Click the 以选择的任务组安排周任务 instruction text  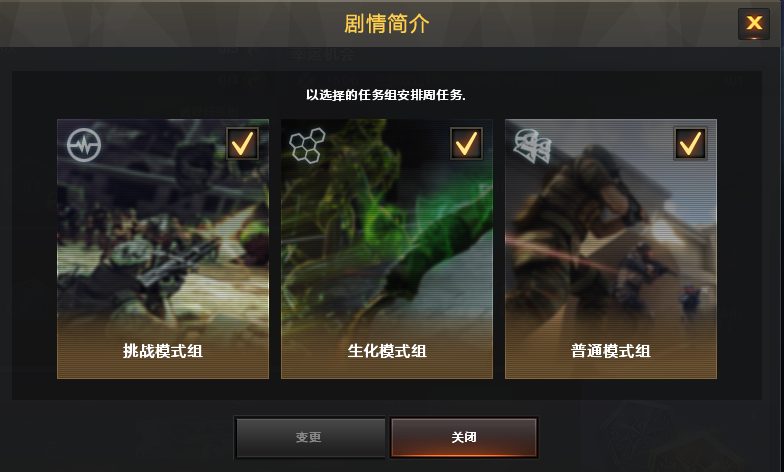386,95
